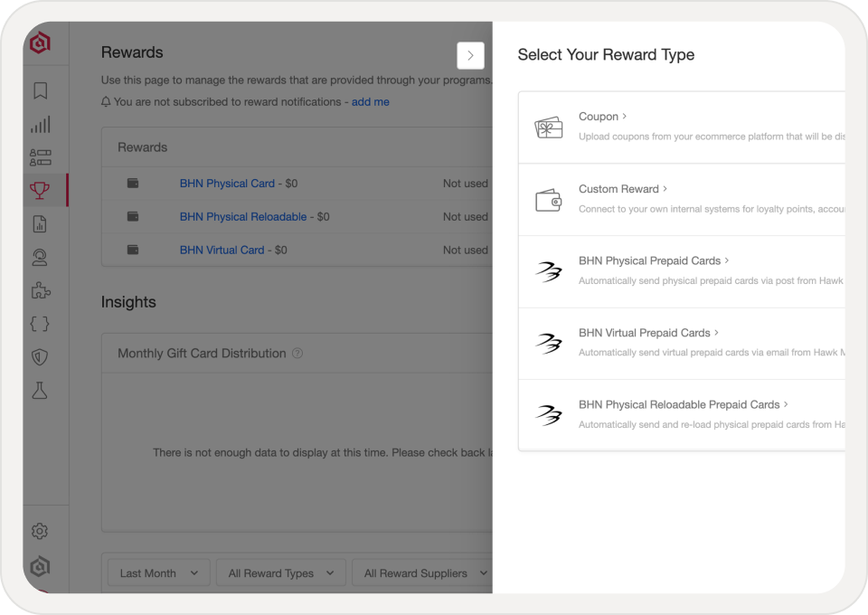
Task: Open the report document sidebar icon
Action: pos(40,224)
